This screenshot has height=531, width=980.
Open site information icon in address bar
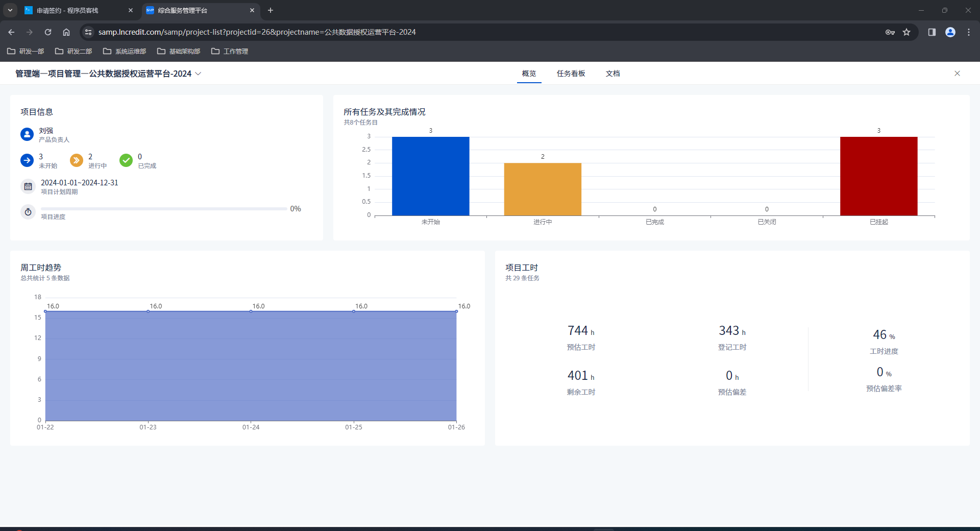[88, 32]
